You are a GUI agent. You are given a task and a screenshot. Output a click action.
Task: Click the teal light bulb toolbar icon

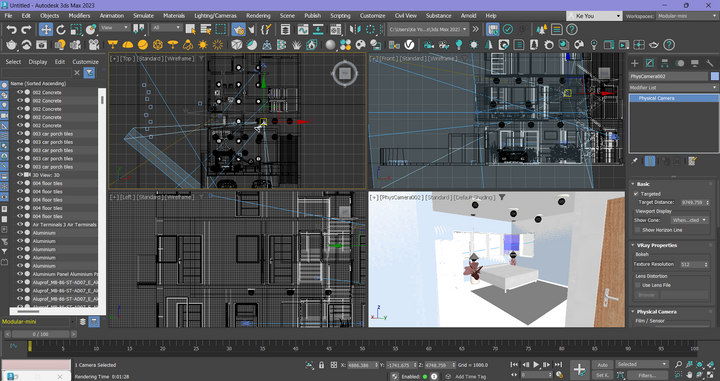(458, 45)
